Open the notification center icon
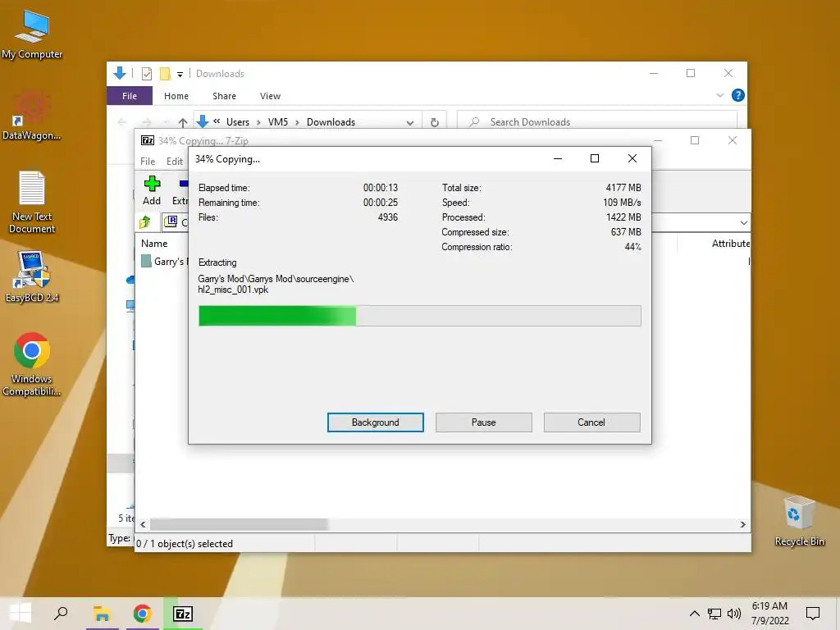 pos(813,614)
